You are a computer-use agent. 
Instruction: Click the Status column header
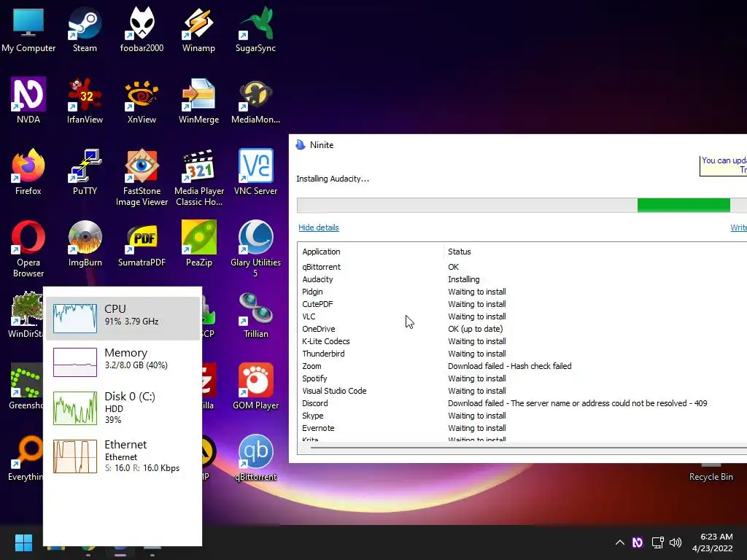pyautogui.click(x=595, y=252)
